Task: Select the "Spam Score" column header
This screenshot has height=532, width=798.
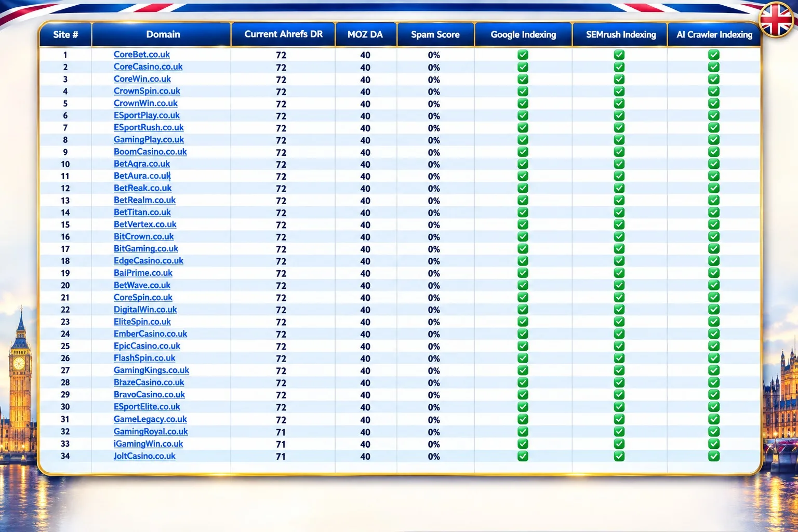Action: 435,35
